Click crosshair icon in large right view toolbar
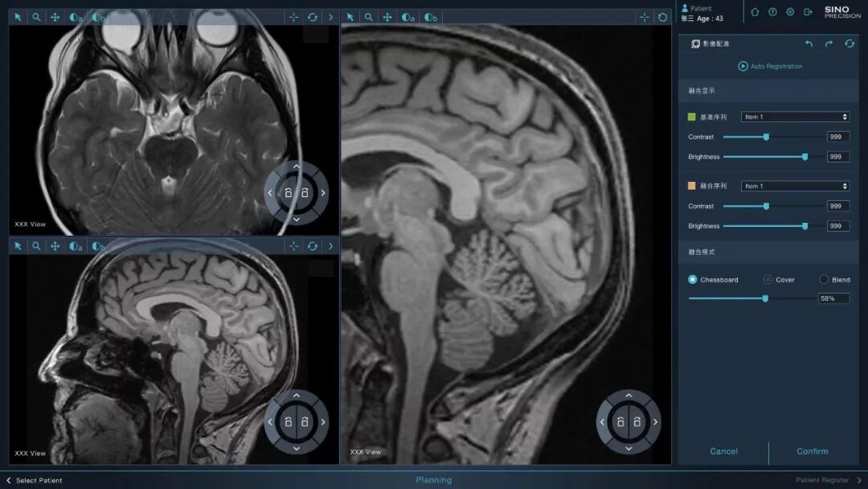868x489 pixels. tap(644, 17)
